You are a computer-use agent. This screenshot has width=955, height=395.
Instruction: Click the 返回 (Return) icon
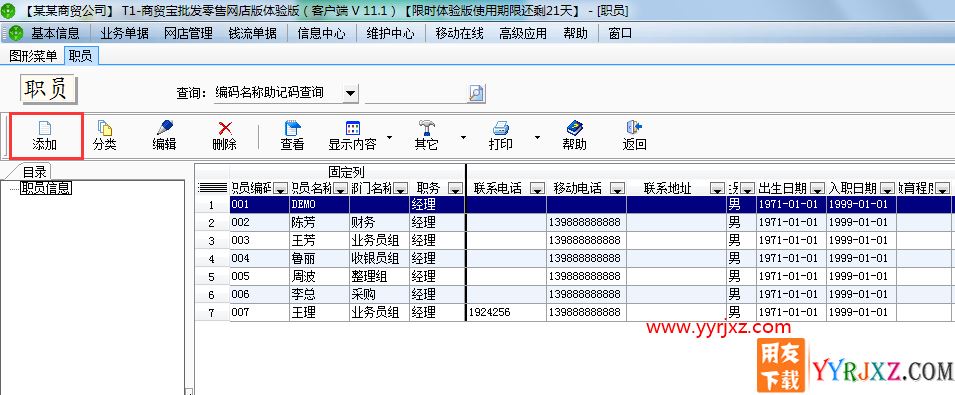click(634, 128)
